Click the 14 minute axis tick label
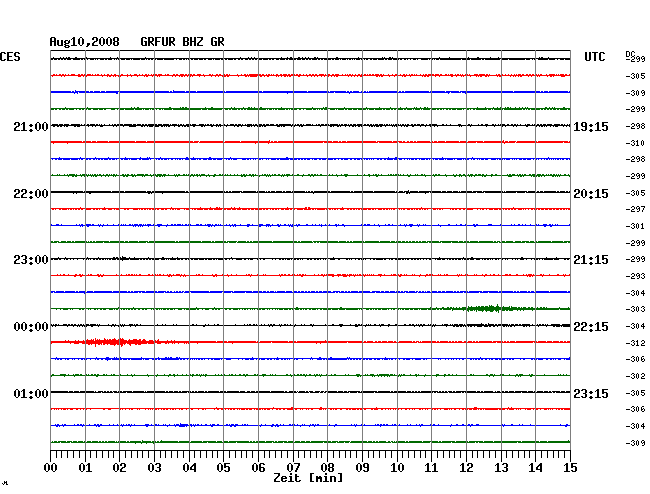650x494 pixels. click(535, 467)
